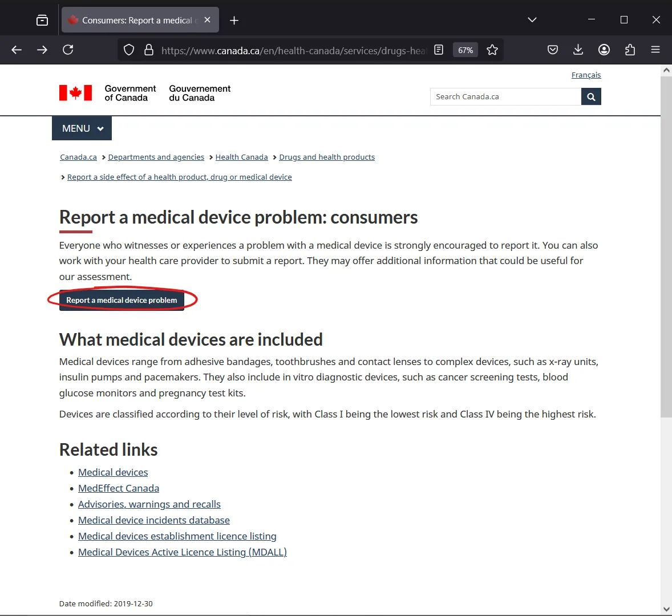The width and height of the screenshot is (672, 616).
Task: Reload the current page
Action: click(x=68, y=50)
